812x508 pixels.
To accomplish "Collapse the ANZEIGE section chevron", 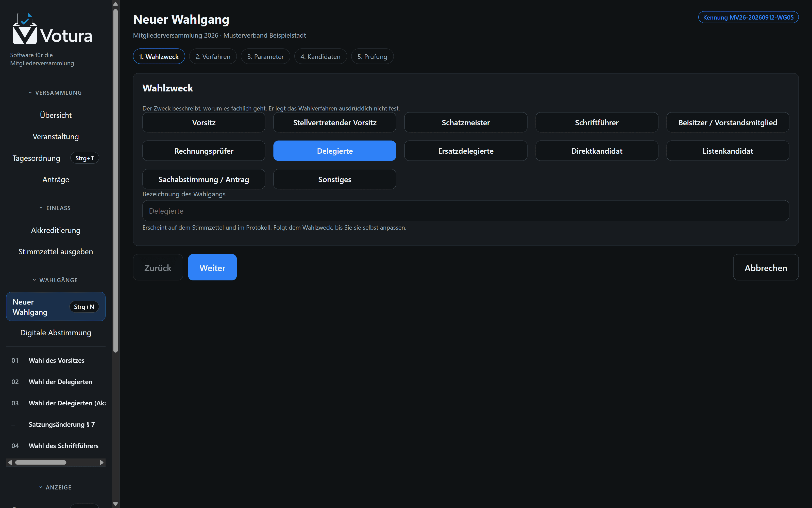I will point(41,487).
